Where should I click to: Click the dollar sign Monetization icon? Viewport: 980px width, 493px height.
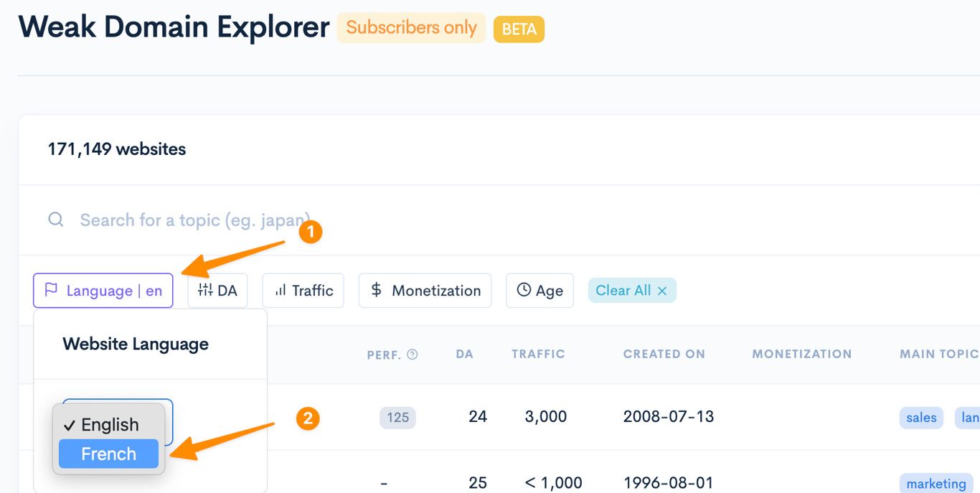coord(377,290)
